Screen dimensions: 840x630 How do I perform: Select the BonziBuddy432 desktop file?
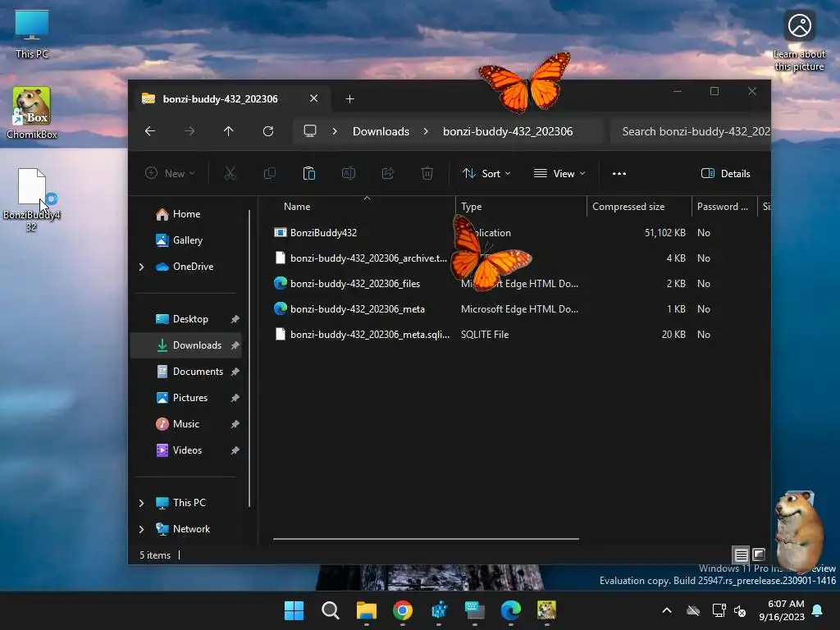[32, 199]
